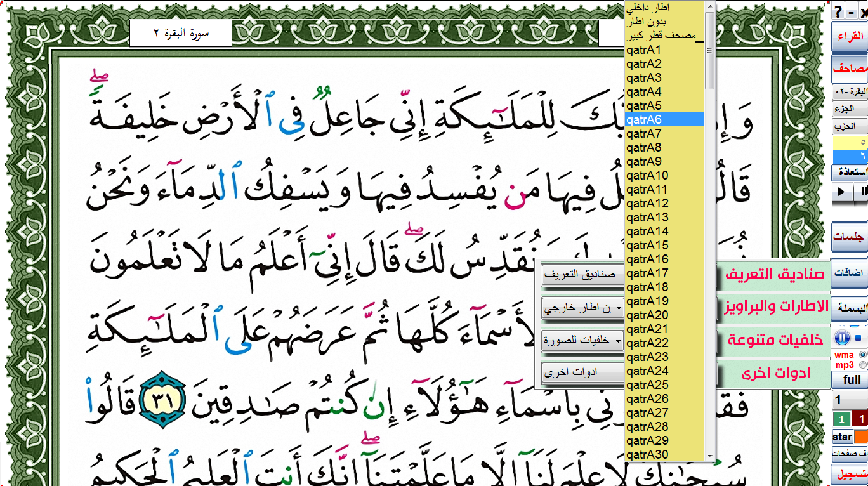Open help with the question mark icon
Screen dimensions: 868x486
pyautogui.click(x=838, y=12)
